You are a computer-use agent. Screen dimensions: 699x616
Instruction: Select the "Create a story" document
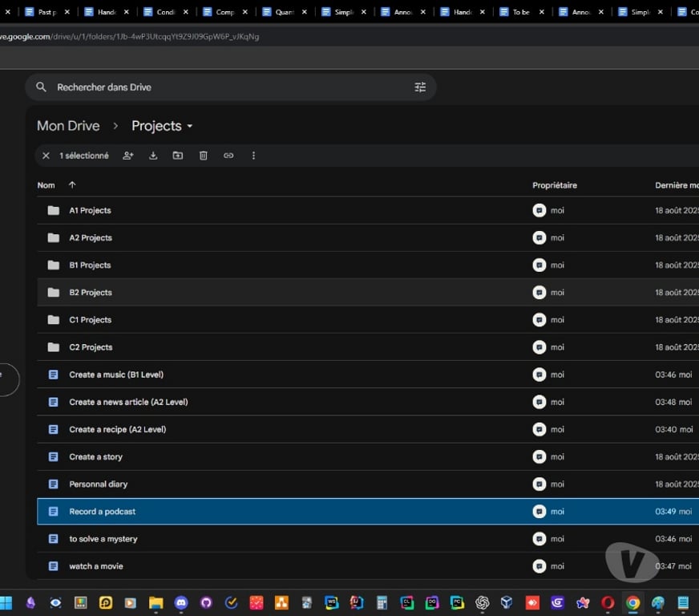(95, 457)
